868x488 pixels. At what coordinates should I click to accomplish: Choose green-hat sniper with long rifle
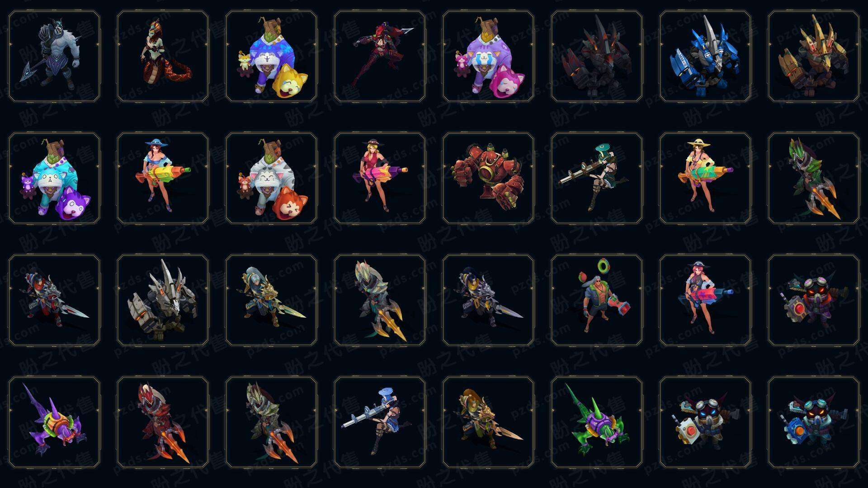coord(597,178)
